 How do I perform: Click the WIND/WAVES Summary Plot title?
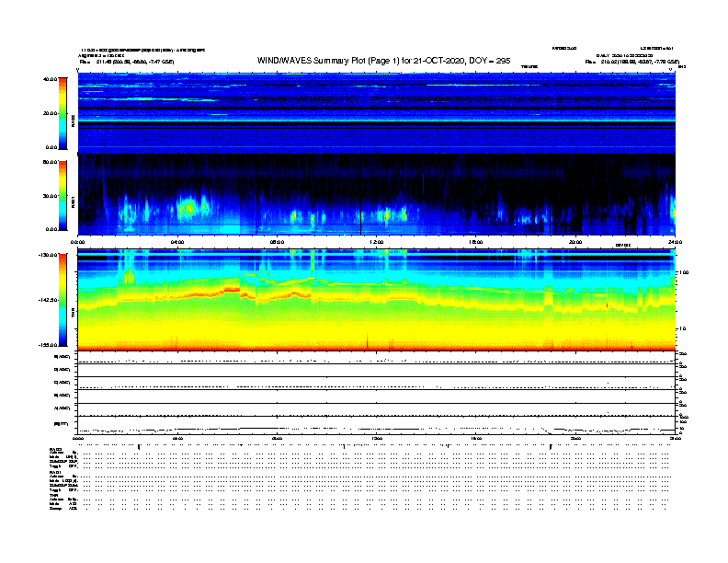pyautogui.click(x=383, y=61)
